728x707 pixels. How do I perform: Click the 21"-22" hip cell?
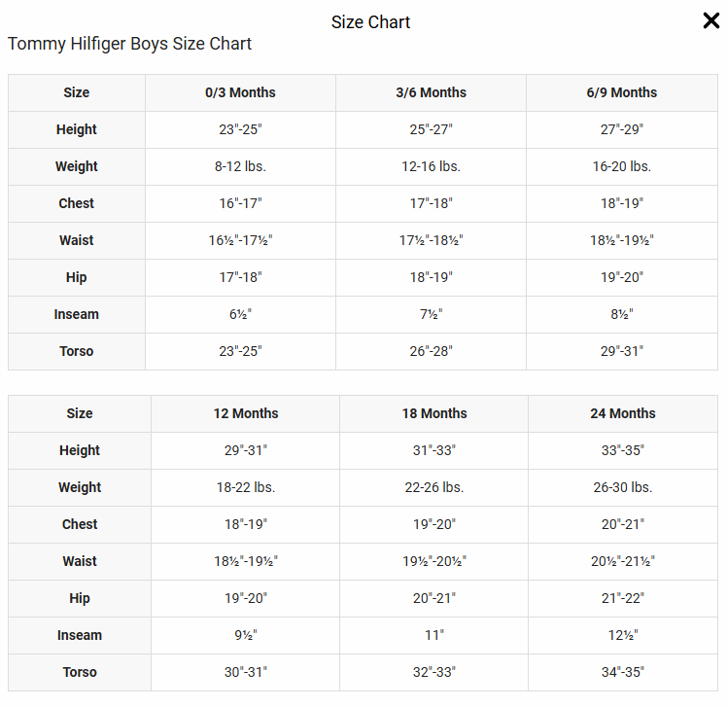coord(622,598)
